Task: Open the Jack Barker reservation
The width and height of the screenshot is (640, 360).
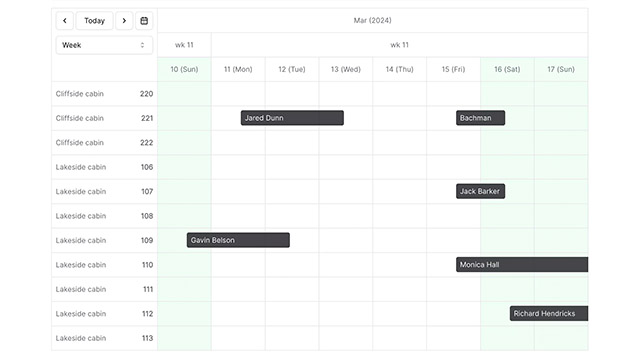Action: [x=480, y=191]
